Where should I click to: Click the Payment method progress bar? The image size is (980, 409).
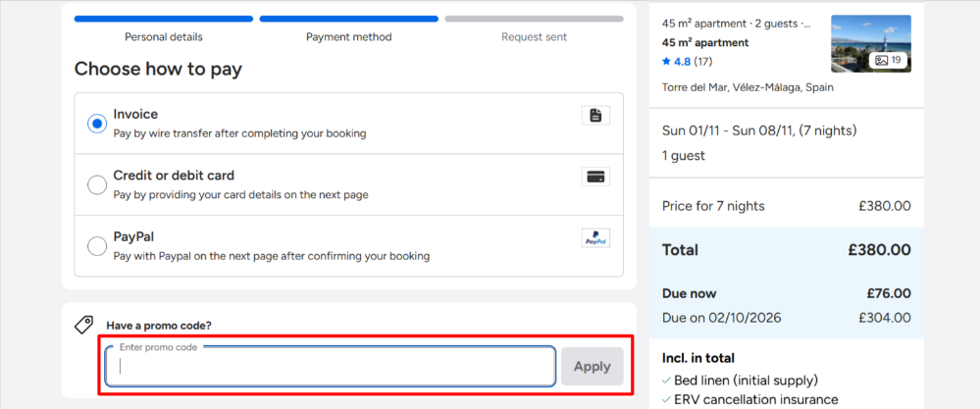coord(349,19)
